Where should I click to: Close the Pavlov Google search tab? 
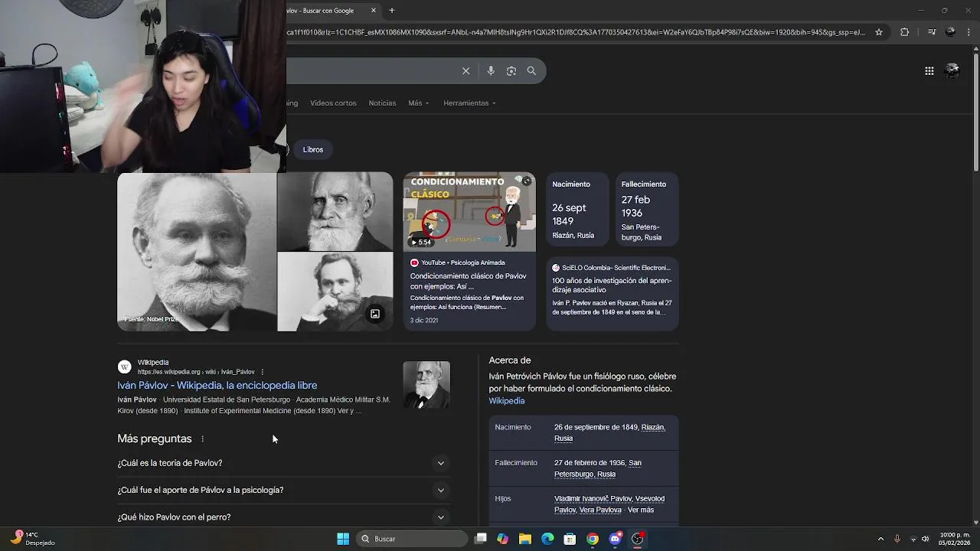pyautogui.click(x=374, y=11)
